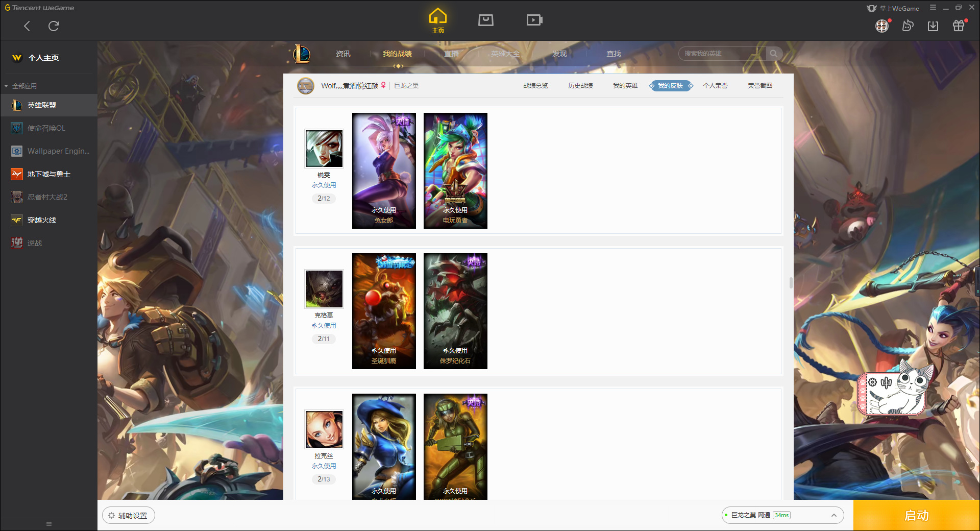Open the globe avatar icon
The width and height of the screenshot is (980, 531).
pos(882,26)
